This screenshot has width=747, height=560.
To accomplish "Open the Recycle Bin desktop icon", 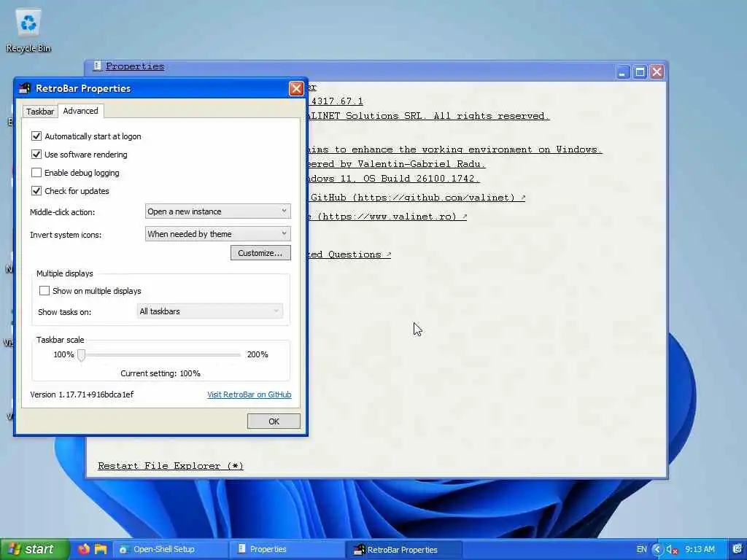I will 28,31.
